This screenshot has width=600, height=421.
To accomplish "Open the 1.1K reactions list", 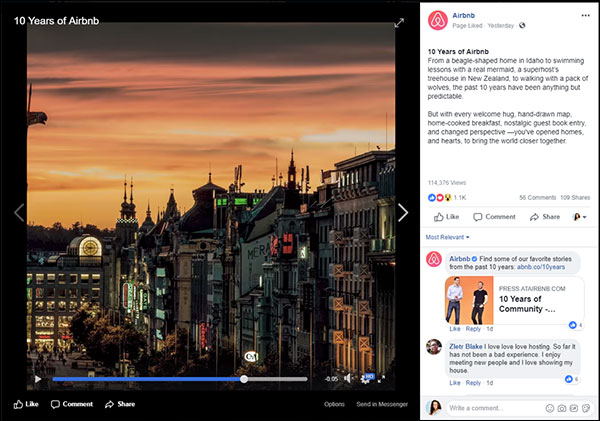I will click(x=460, y=197).
